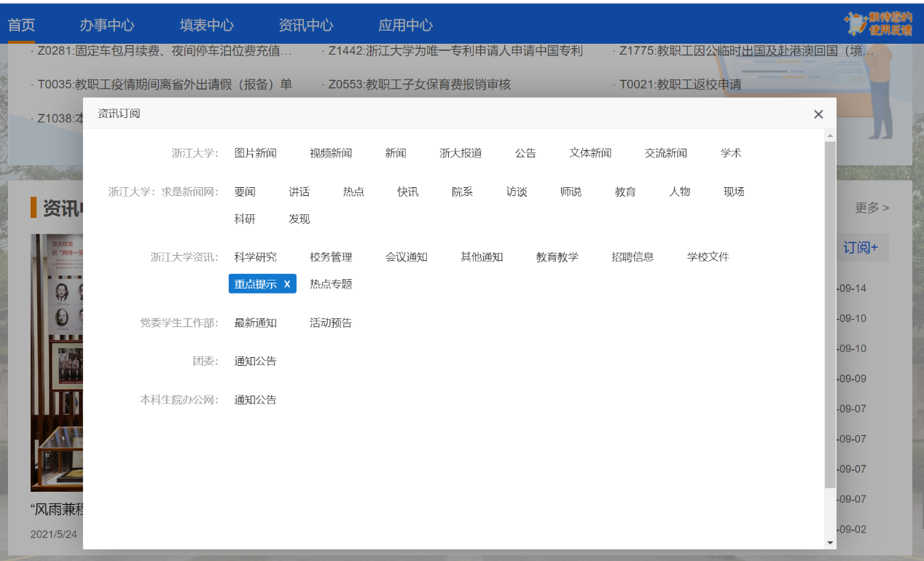924x561 pixels.
Task: Toggle 浙大报道 subscription
Action: pyautogui.click(x=461, y=153)
